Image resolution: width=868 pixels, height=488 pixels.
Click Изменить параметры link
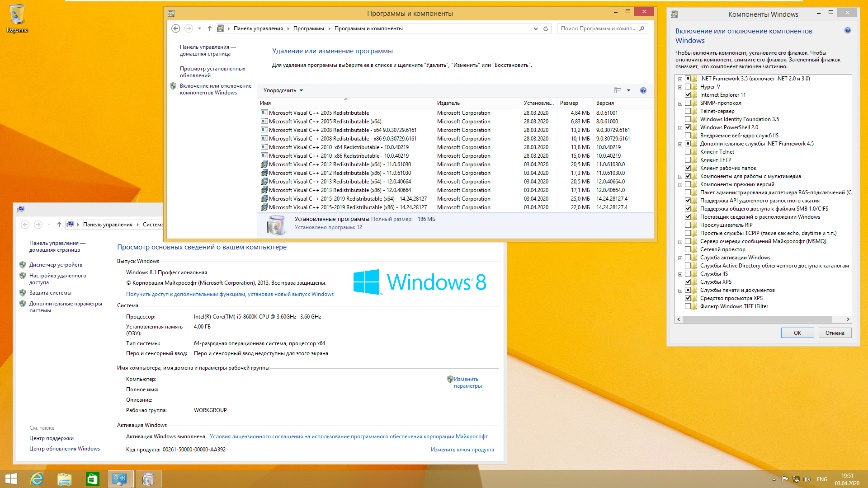467,382
